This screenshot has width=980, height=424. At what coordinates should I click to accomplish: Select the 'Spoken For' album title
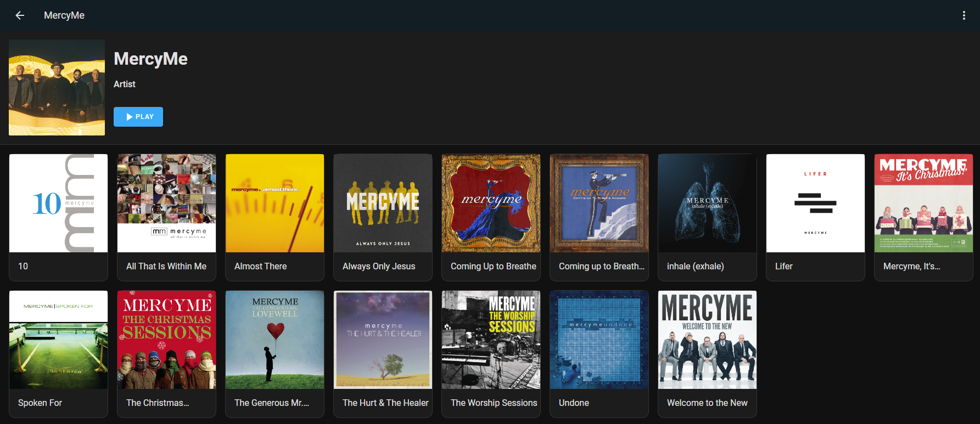[40, 403]
